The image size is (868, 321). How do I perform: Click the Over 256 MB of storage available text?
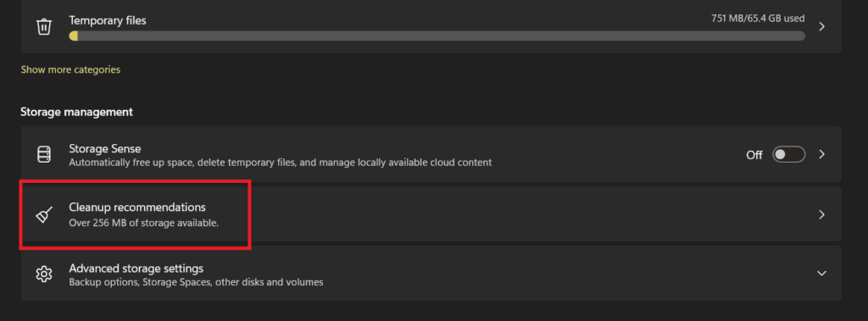click(x=144, y=223)
